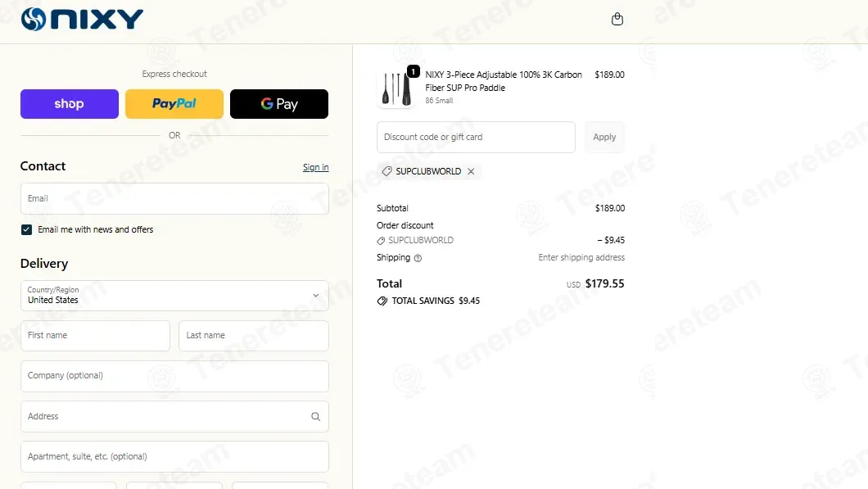Uncheck Email me with news and offers
This screenshot has width=868, height=489.
click(26, 230)
